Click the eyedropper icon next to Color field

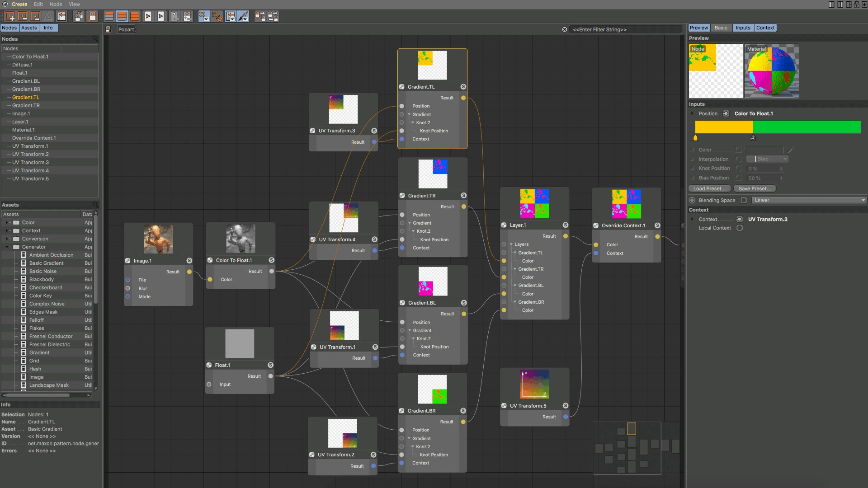(790, 150)
